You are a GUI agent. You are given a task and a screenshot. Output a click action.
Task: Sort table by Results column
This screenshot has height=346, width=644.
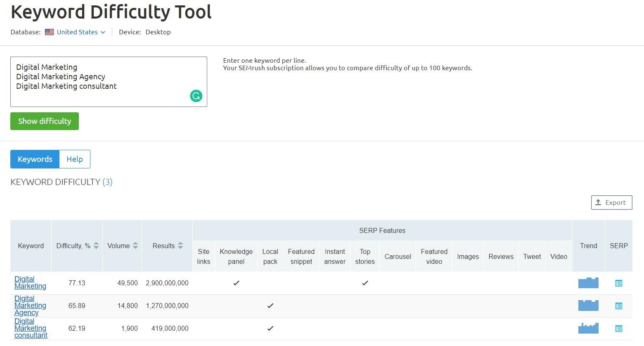coord(180,246)
